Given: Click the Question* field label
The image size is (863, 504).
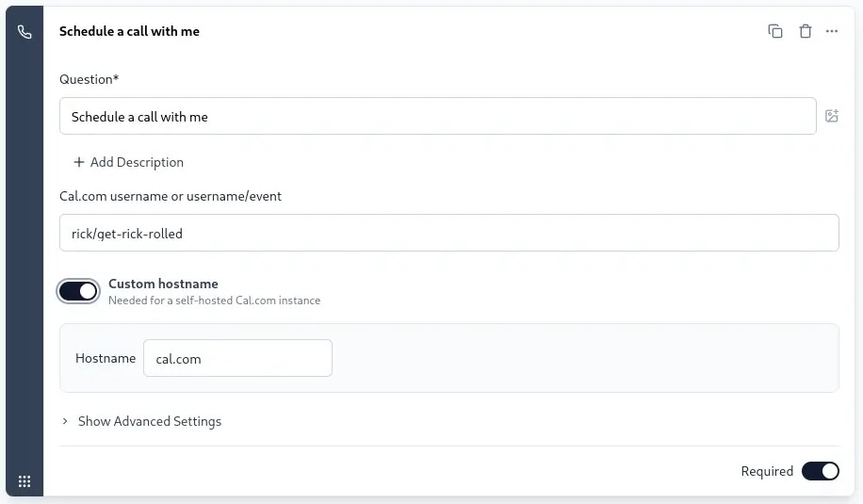Looking at the screenshot, I should [89, 79].
